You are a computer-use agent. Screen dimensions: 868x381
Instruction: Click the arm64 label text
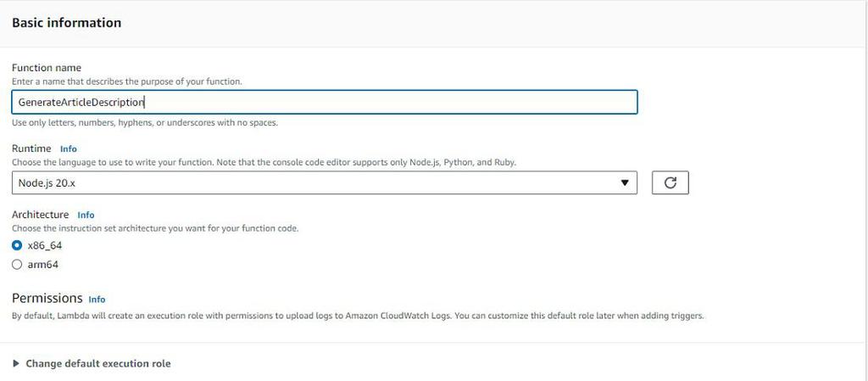tap(43, 265)
